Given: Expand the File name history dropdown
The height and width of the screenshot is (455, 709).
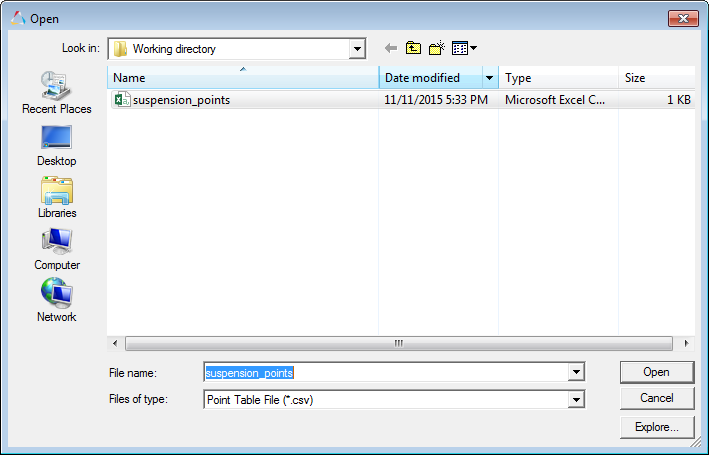Looking at the screenshot, I should (576, 372).
